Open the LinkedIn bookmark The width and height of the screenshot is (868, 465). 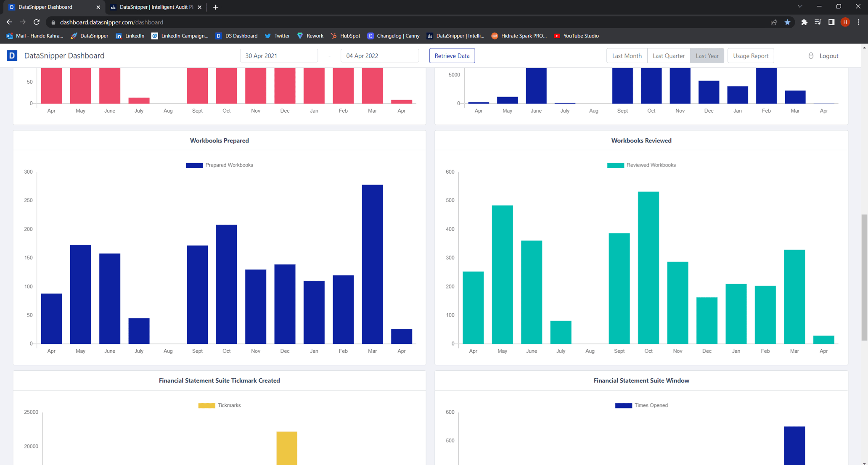coord(130,36)
